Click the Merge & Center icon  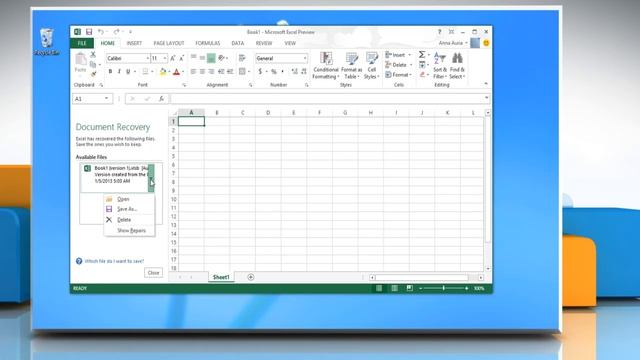(x=242, y=72)
